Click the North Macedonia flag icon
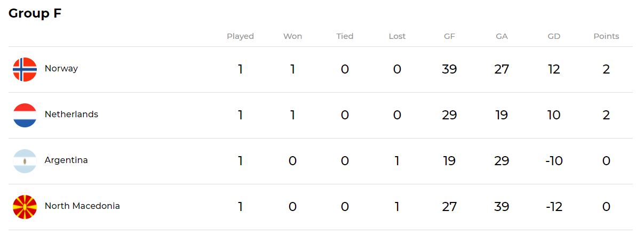Viewport: 644px width, 235px height. [25, 207]
